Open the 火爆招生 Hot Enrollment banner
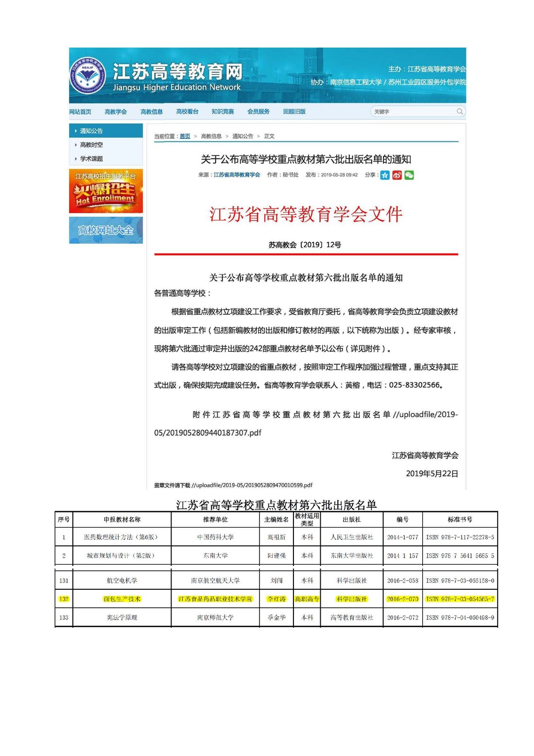Image resolution: width=534 pixels, height=756 pixels. (x=106, y=191)
